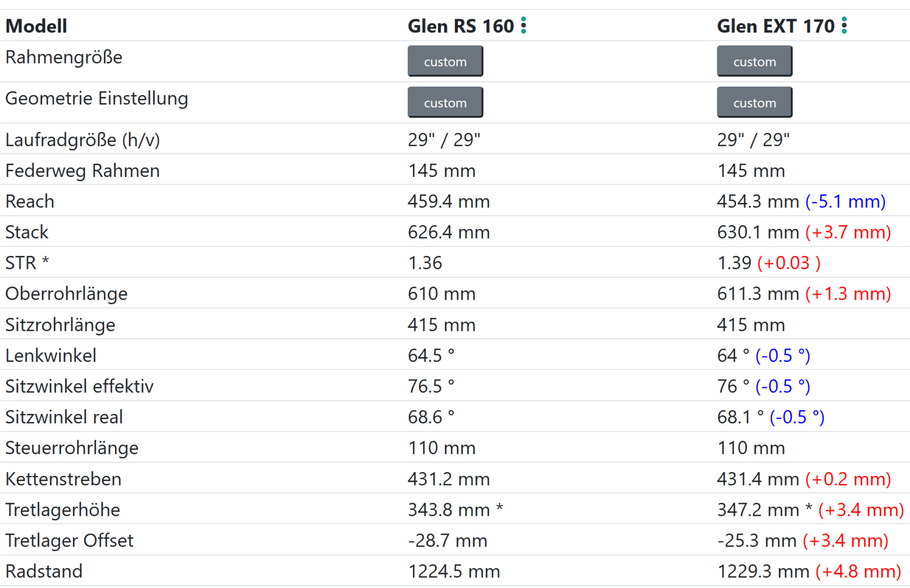910x588 pixels.
Task: Open the three-dot menu beside Glen RS 160
Action: click(x=524, y=26)
